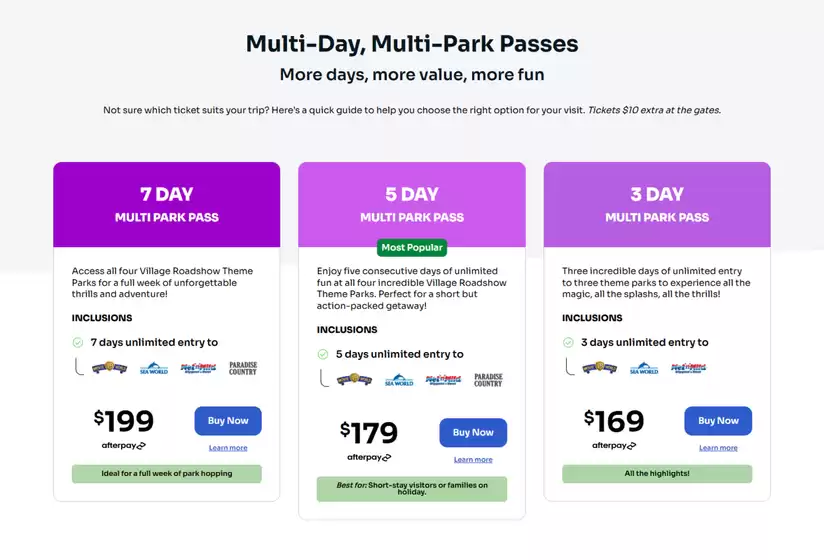Click Paradise Country logo in 7 Day pass
Image resolution: width=824 pixels, height=560 pixels.
[x=242, y=369]
